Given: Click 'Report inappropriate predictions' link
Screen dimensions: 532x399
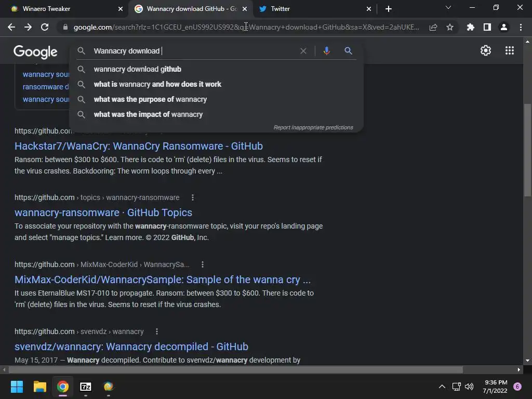Looking at the screenshot, I should point(313,128).
